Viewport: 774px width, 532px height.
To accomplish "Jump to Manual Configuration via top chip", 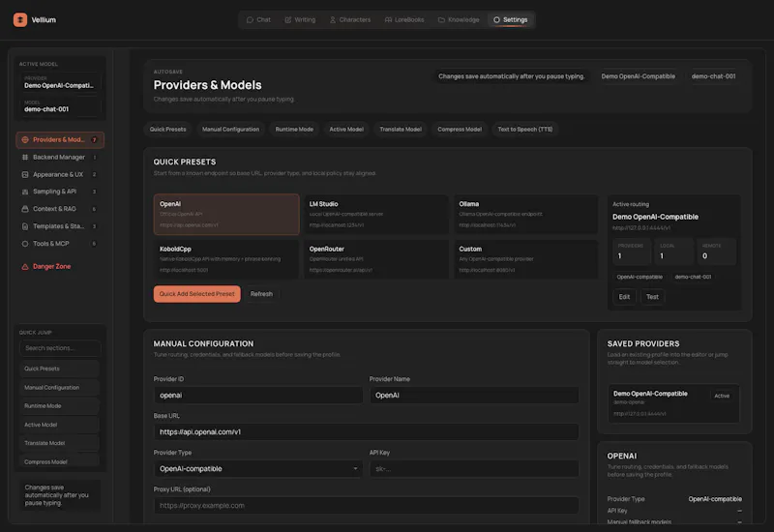I will [230, 130].
